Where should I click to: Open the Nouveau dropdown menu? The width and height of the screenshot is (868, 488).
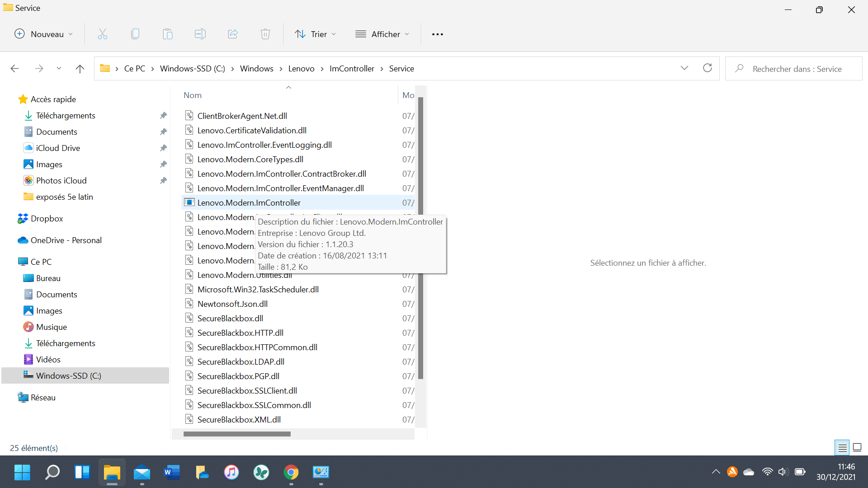tap(44, 34)
